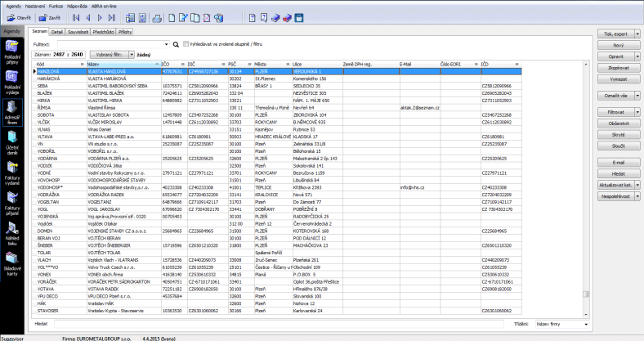644x341 pixels.
Task: Click the E-mail button
Action: (x=619, y=162)
